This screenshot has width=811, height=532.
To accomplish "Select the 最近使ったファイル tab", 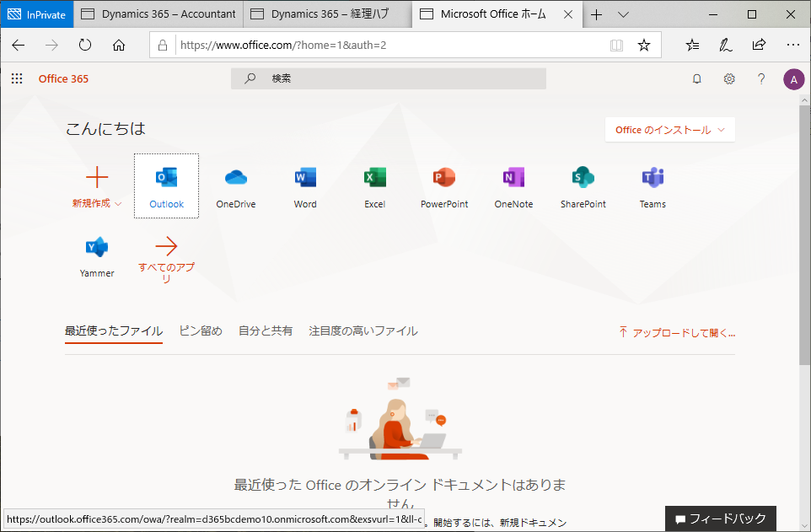I will click(114, 330).
